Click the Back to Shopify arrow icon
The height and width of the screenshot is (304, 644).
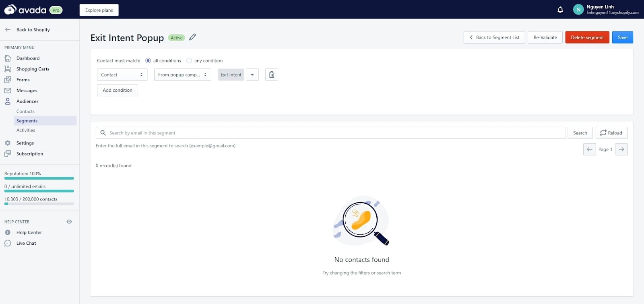point(8,30)
